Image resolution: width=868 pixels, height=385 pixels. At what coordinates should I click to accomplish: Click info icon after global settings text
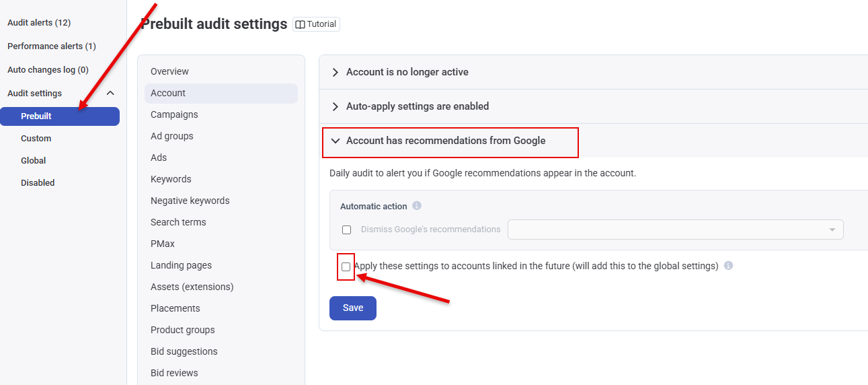point(729,266)
